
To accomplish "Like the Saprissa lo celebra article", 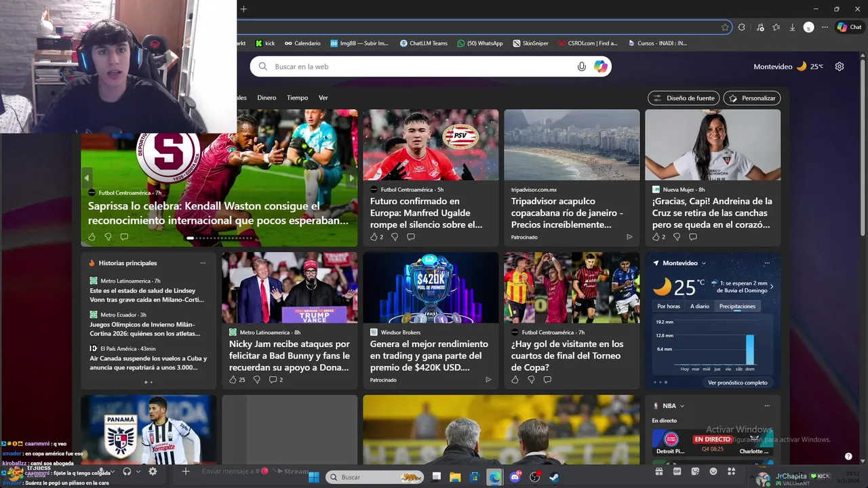I will click(92, 237).
